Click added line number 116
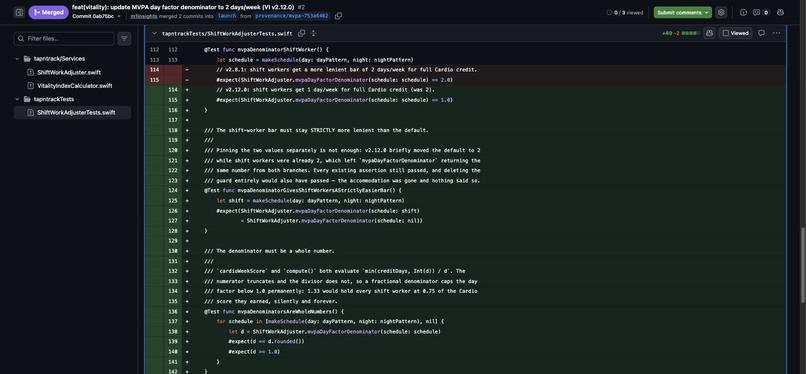This screenshot has height=374, width=806. (173, 110)
